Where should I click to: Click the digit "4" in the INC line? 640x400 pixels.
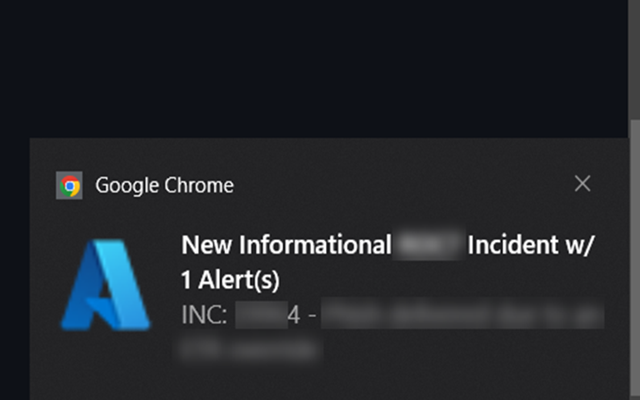(294, 315)
